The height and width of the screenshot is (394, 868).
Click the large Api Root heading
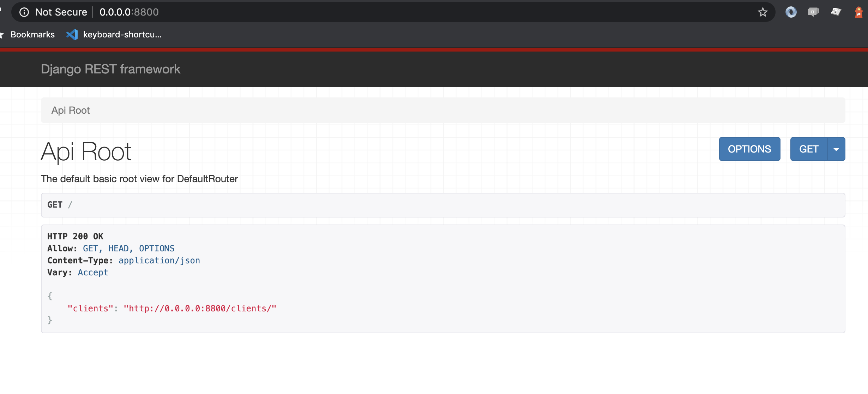click(x=86, y=152)
